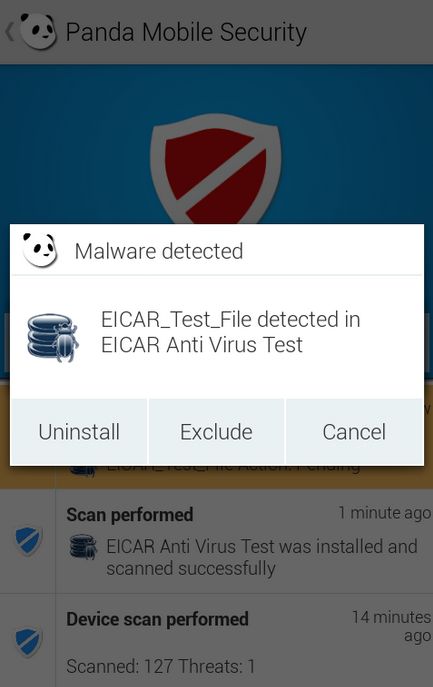Tap the Uninstall button in the dialog

79,432
